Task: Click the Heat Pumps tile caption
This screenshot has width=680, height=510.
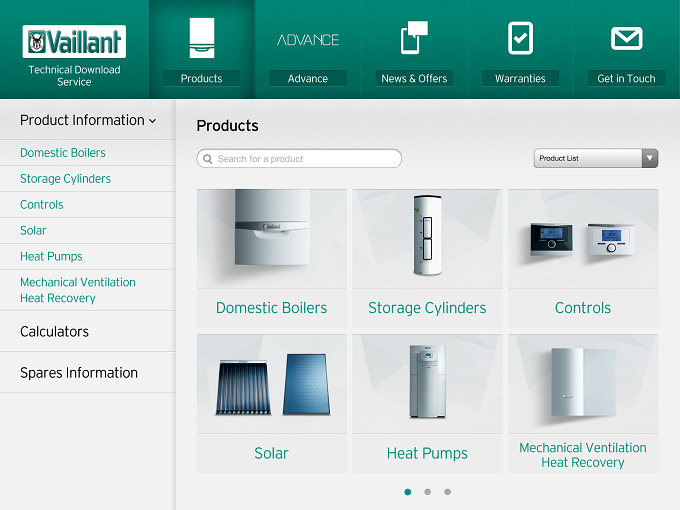Action: pyautogui.click(x=427, y=454)
